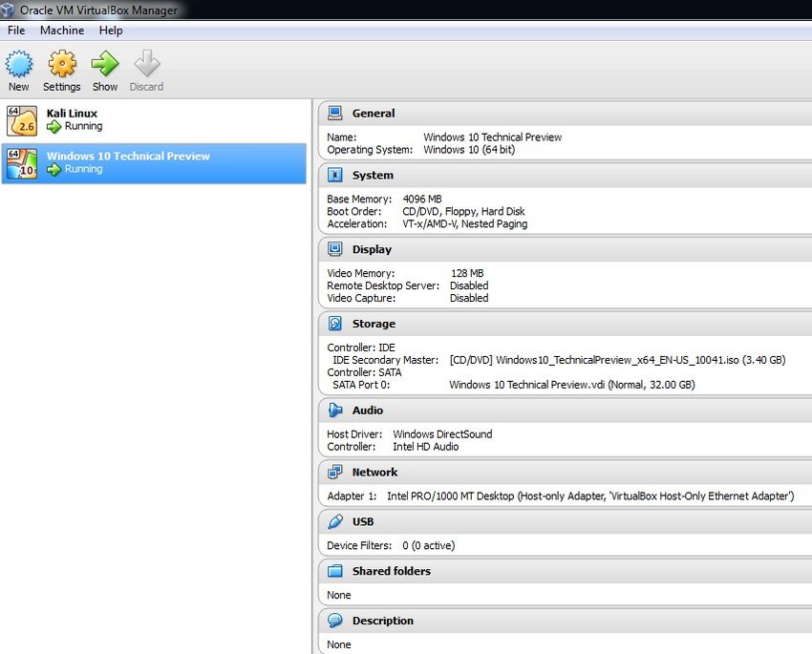Click the Storage section disk icon
The width and height of the screenshot is (812, 654).
pos(335,324)
